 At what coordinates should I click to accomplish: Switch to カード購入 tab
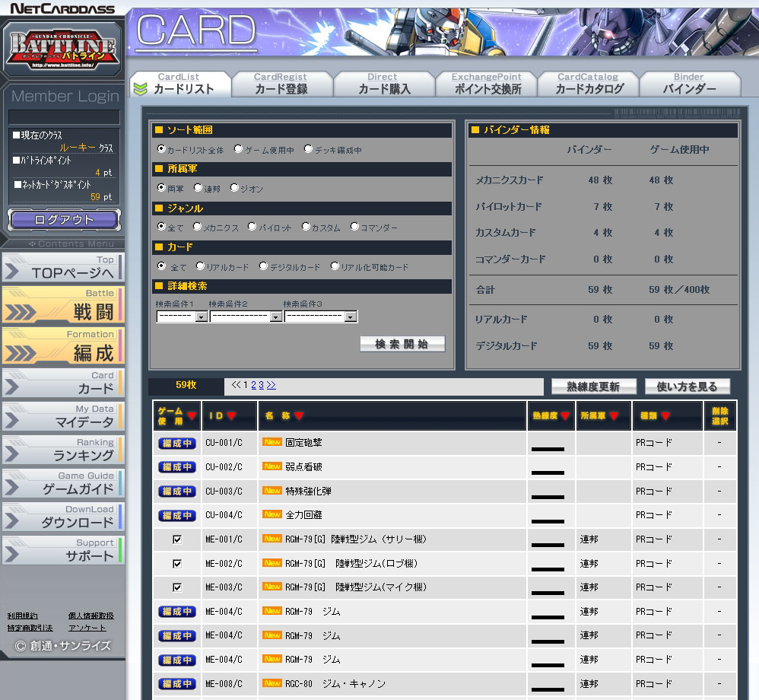click(x=384, y=84)
